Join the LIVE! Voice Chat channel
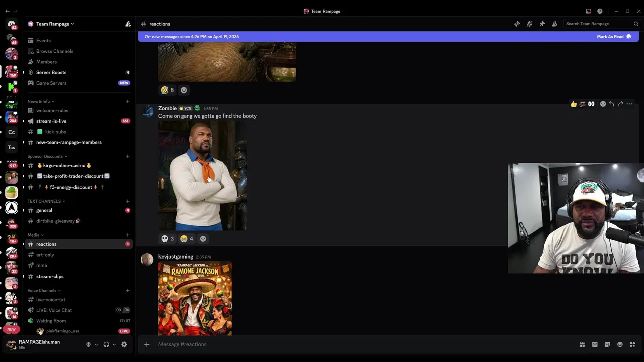This screenshot has width=644, height=362. (x=78, y=310)
